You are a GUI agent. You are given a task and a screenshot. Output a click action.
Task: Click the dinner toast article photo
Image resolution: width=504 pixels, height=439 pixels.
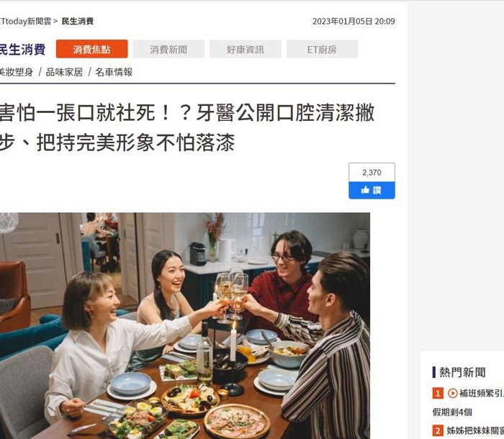tap(185, 325)
